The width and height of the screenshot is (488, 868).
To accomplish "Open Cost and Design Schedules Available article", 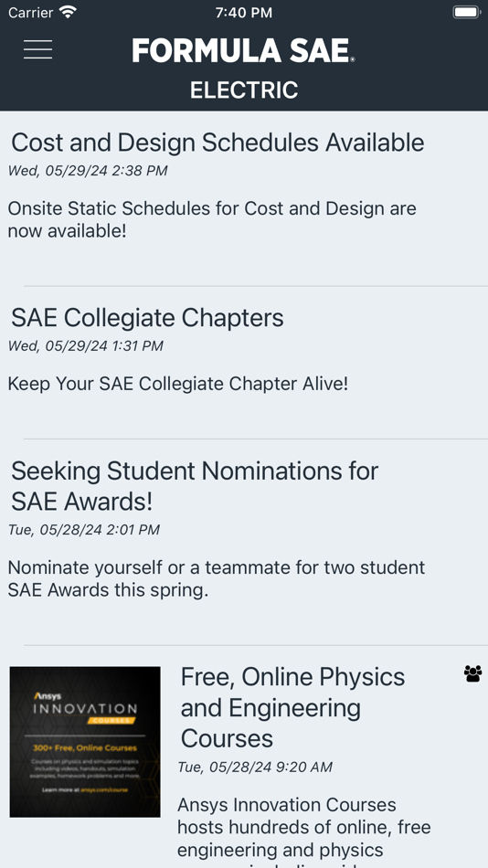I will coord(217,143).
